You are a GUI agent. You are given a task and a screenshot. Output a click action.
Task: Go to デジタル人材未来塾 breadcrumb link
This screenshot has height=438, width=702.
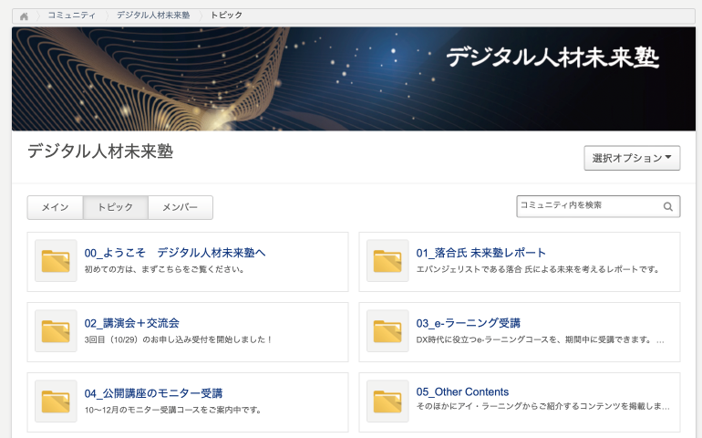tap(152, 16)
